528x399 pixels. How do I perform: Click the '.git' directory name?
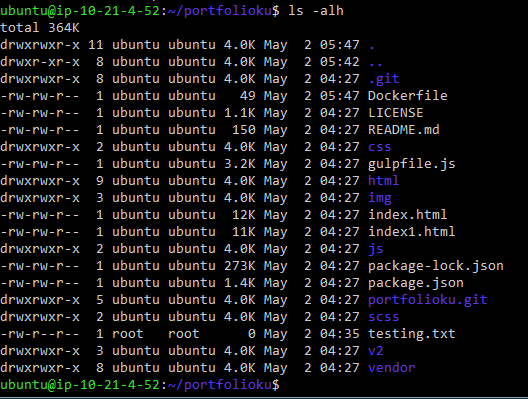(x=384, y=79)
